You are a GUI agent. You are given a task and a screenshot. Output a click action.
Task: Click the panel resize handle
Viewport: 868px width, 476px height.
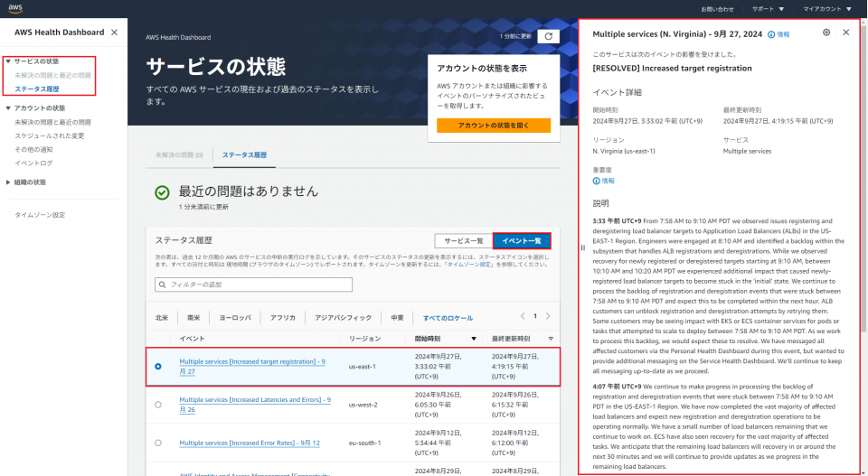pyautogui.click(x=583, y=247)
